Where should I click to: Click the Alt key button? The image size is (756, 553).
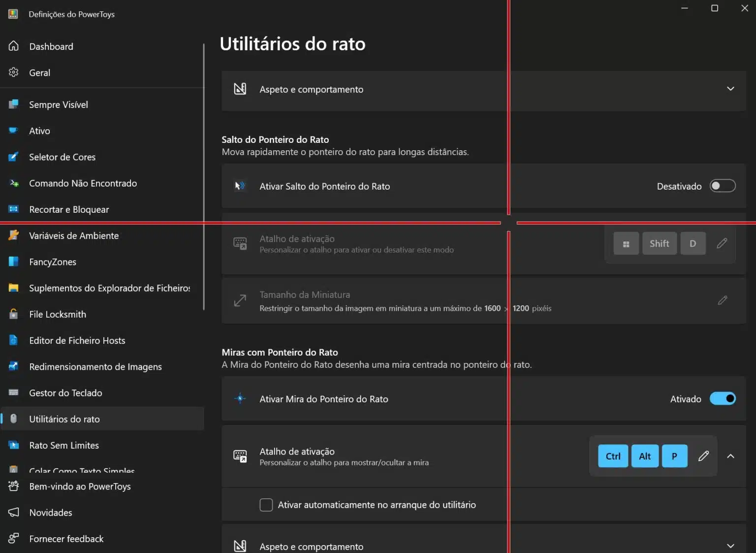point(645,456)
